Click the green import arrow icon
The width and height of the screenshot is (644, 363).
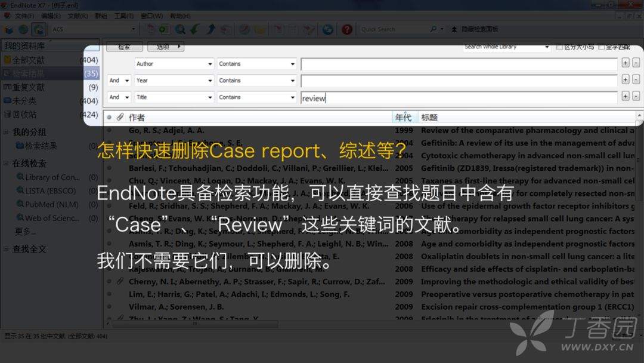(195, 29)
